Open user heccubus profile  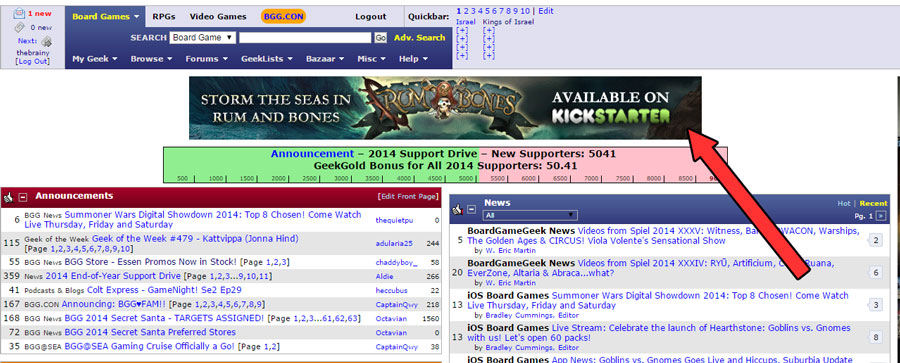[x=390, y=291]
